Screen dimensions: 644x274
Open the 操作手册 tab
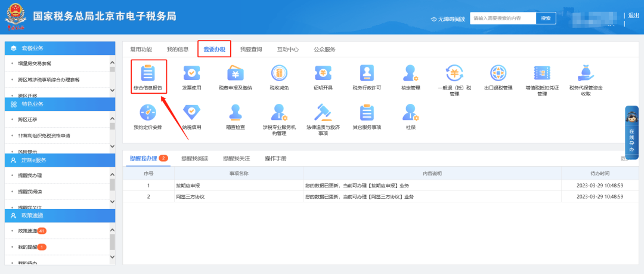pyautogui.click(x=275, y=158)
